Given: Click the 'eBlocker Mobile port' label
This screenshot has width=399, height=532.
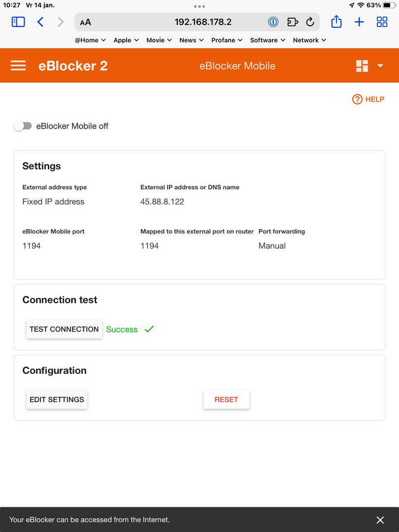Looking at the screenshot, I should pyautogui.click(x=53, y=232).
